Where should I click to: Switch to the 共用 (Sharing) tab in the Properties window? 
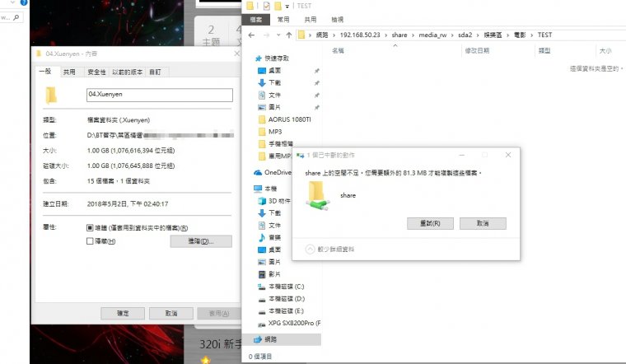click(69, 72)
